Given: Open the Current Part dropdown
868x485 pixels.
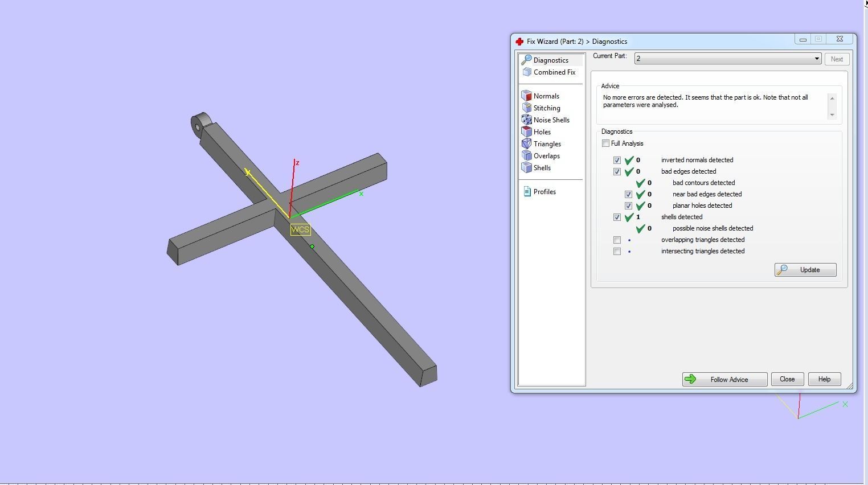Looking at the screenshot, I should point(728,59).
